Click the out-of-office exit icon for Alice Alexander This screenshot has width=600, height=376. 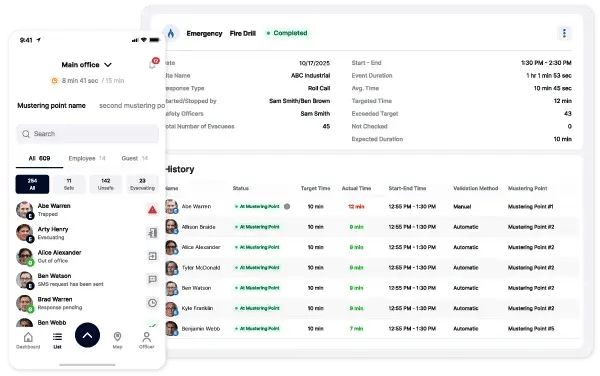pyautogui.click(x=152, y=256)
